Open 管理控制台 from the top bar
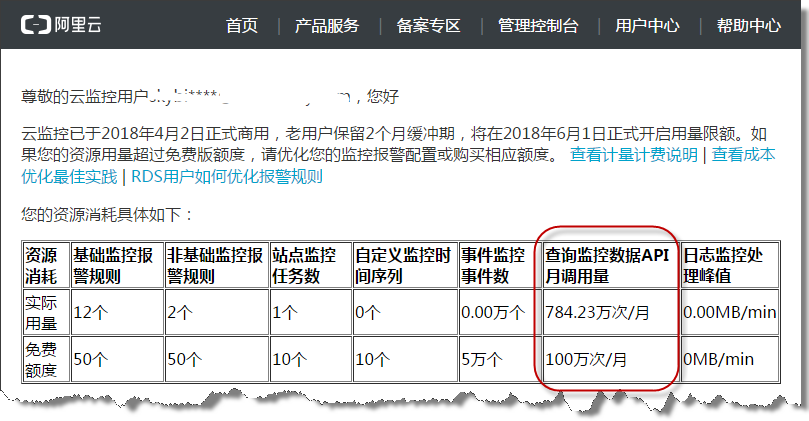The height and width of the screenshot is (421, 809). coord(538,25)
